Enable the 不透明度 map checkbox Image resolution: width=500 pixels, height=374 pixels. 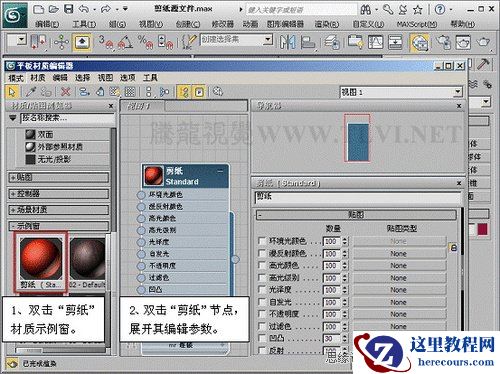[262, 314]
